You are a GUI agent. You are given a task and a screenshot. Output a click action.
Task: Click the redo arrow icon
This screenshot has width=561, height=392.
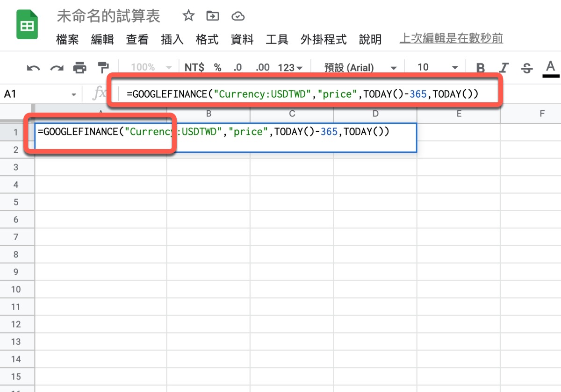point(57,68)
